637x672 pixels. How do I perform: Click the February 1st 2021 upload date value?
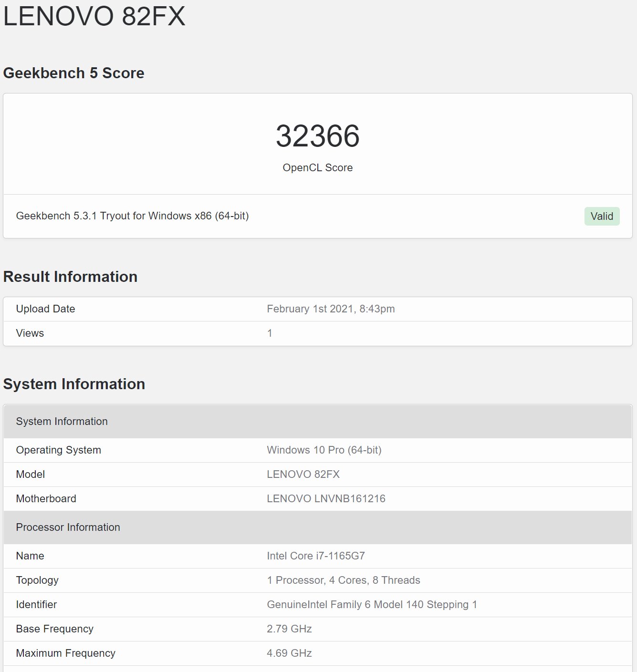click(331, 309)
